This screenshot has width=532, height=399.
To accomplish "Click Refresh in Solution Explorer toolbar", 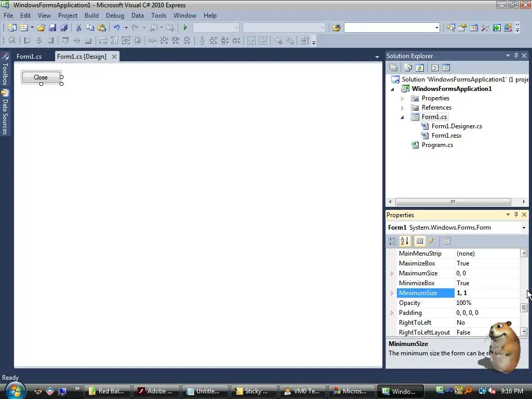I will [420, 68].
